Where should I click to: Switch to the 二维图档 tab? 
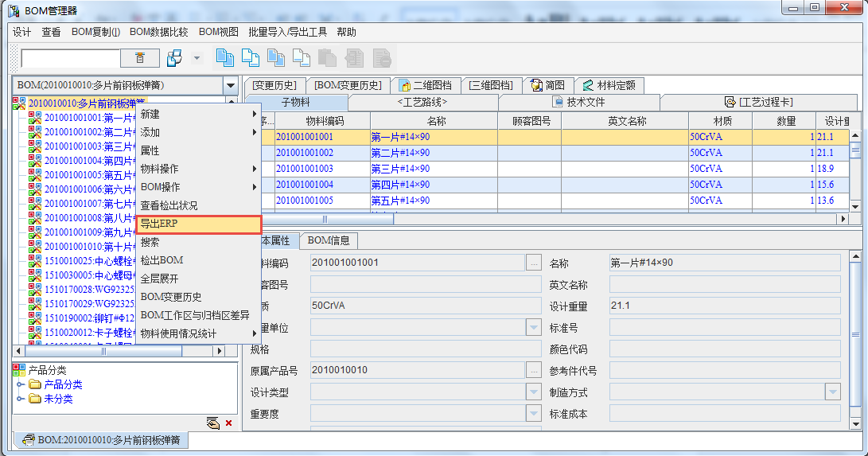click(x=425, y=85)
